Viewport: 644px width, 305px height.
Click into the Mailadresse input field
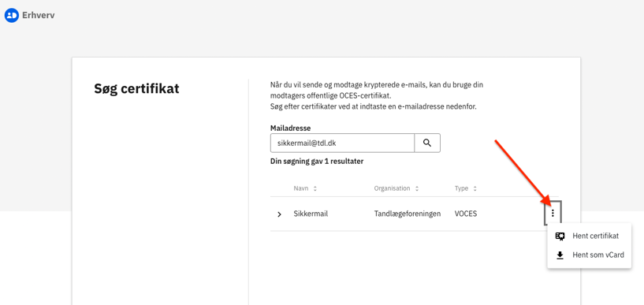pos(342,143)
